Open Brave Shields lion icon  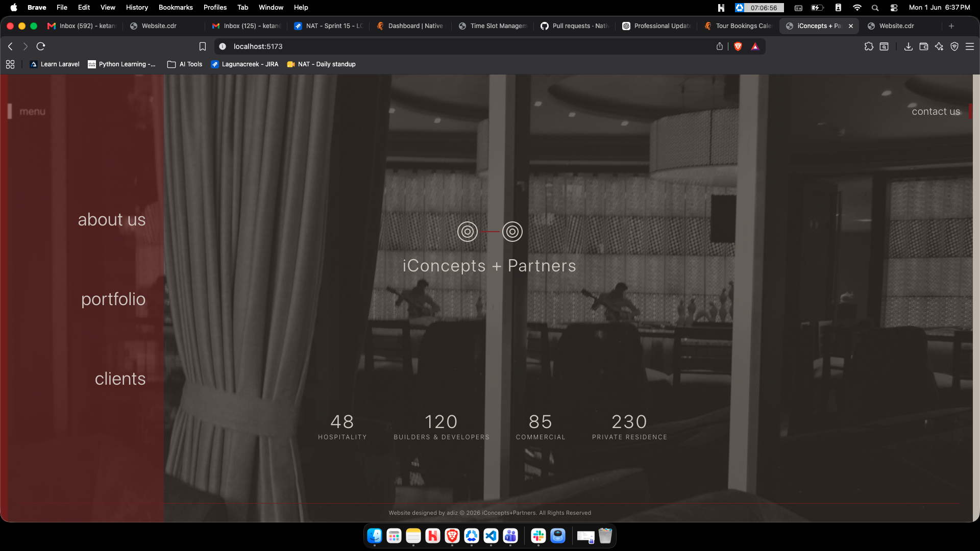click(x=738, y=46)
